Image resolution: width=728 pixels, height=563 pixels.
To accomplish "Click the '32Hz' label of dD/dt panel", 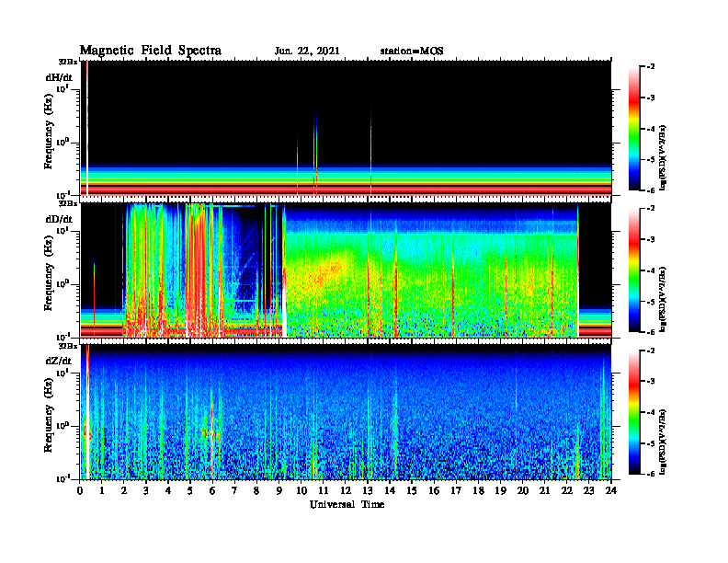I will 68,203.
